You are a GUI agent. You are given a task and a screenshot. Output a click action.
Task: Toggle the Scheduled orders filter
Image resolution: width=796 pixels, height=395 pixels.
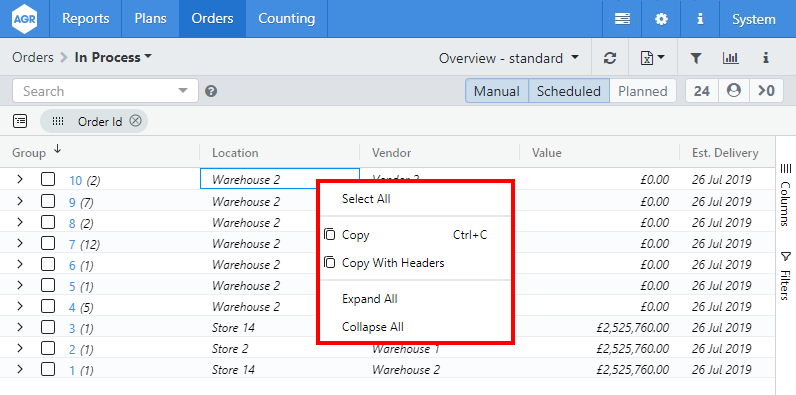pos(569,91)
